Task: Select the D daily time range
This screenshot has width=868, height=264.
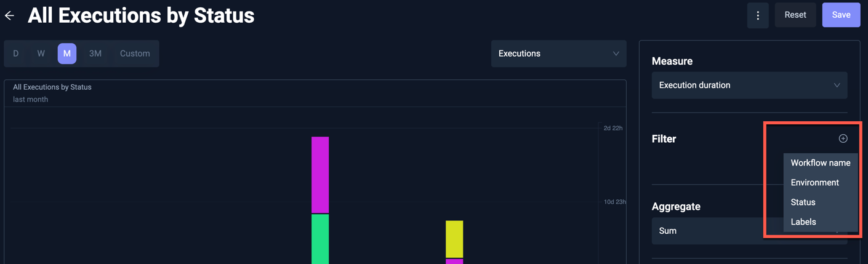Action: [x=16, y=54]
